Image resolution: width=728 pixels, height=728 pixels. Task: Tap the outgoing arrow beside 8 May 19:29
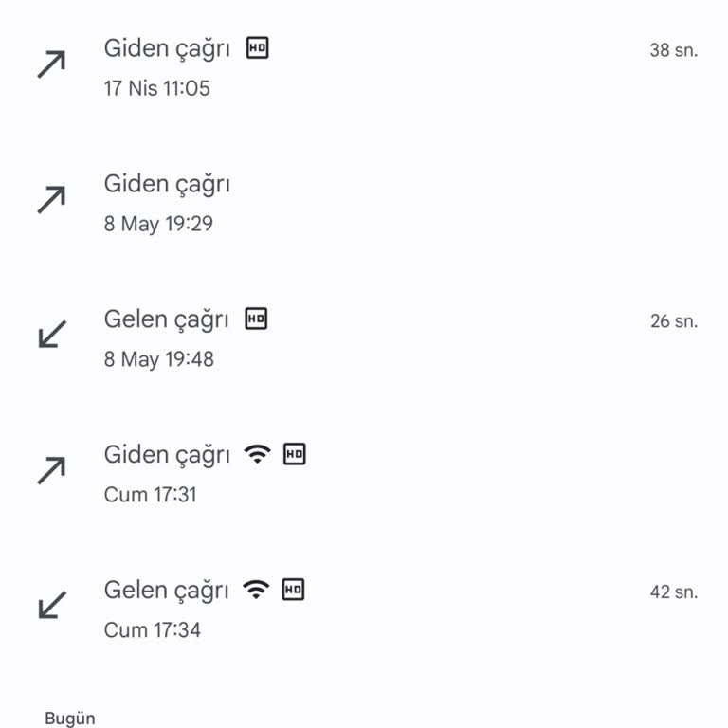click(x=51, y=199)
